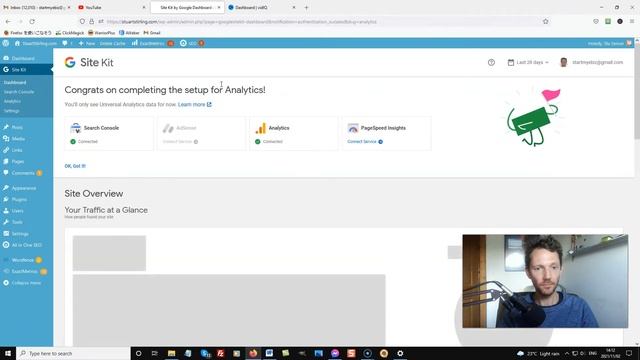Click the Windows taskbar search box

point(73,353)
